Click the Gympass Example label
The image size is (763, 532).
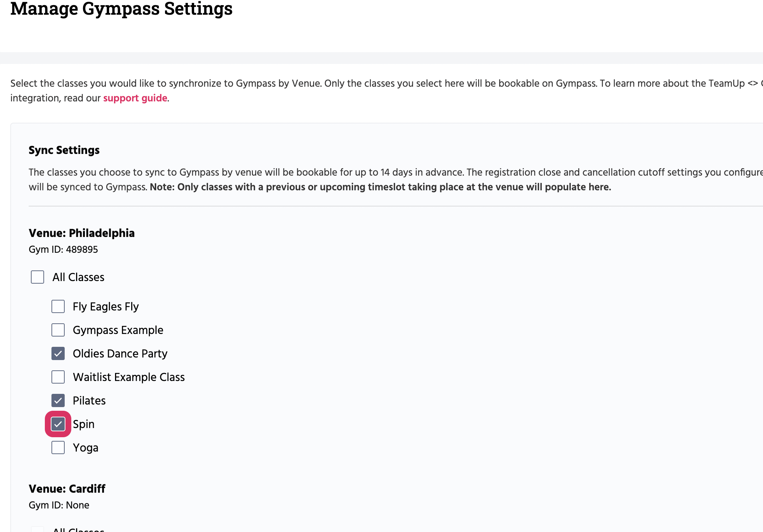(118, 330)
